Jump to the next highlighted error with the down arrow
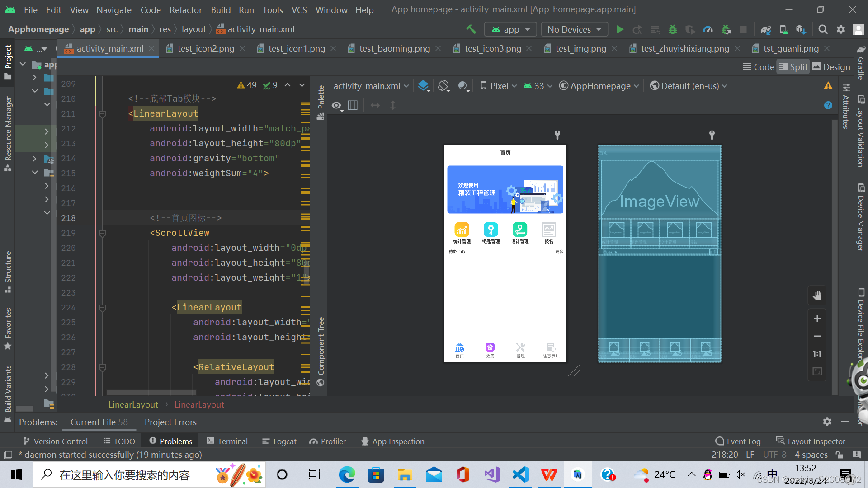This screenshot has width=868, height=488. pyautogui.click(x=302, y=85)
